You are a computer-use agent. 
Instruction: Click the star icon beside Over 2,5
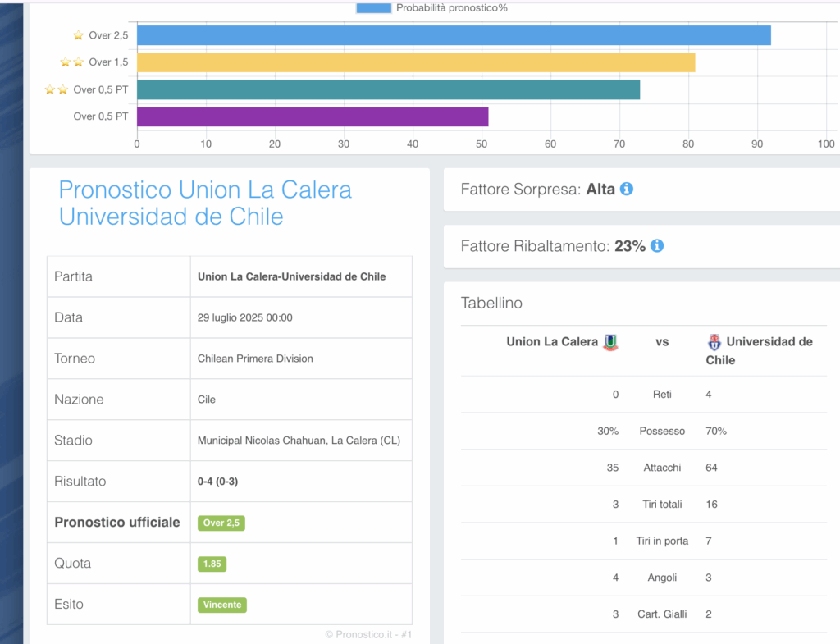[78, 35]
